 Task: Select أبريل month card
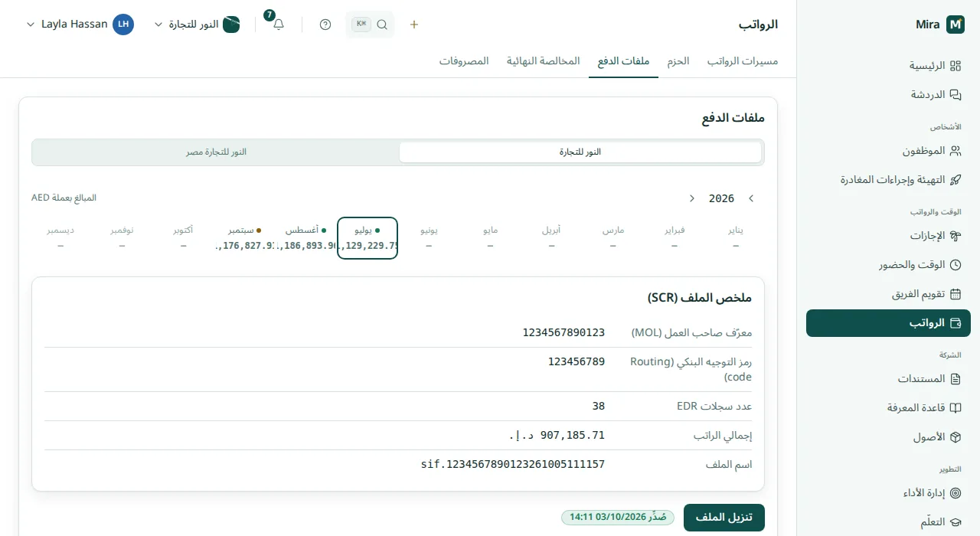(551, 238)
